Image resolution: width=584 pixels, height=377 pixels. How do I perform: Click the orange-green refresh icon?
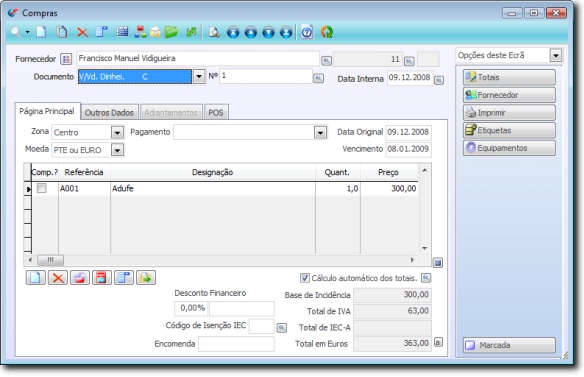tap(327, 32)
